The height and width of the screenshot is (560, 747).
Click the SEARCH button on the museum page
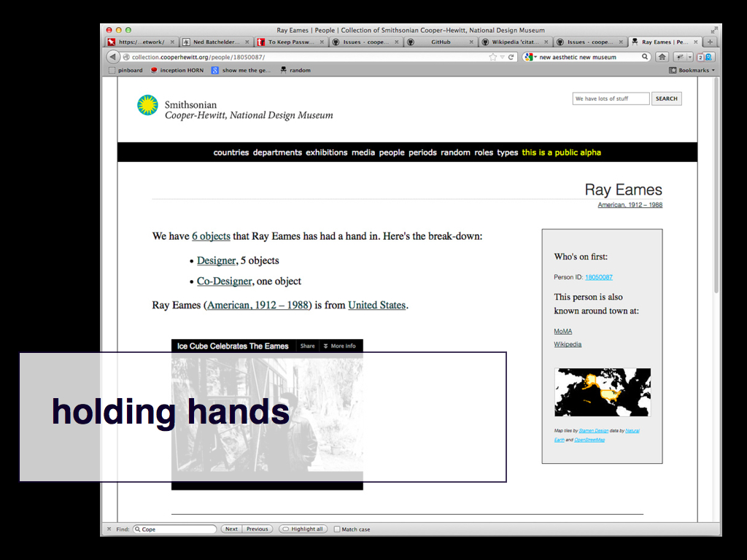(666, 98)
